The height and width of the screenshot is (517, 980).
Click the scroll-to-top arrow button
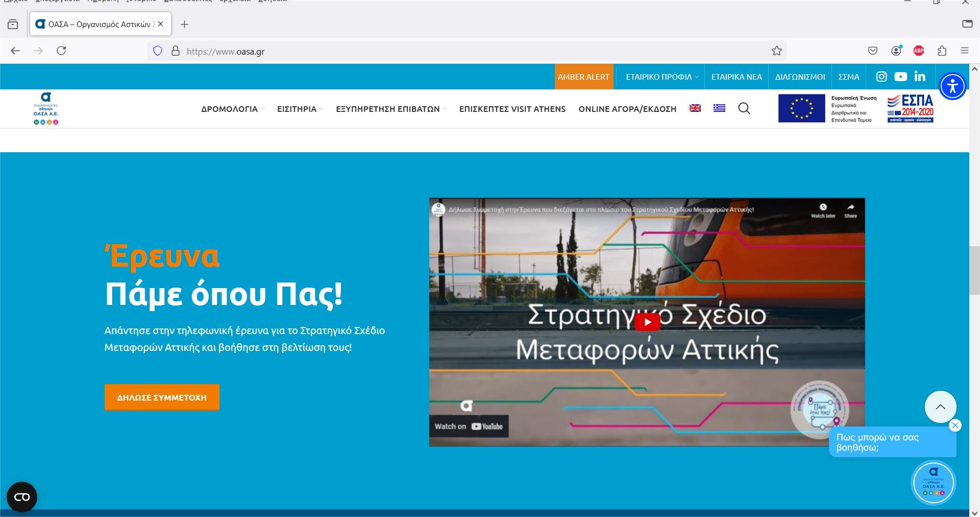click(x=940, y=407)
